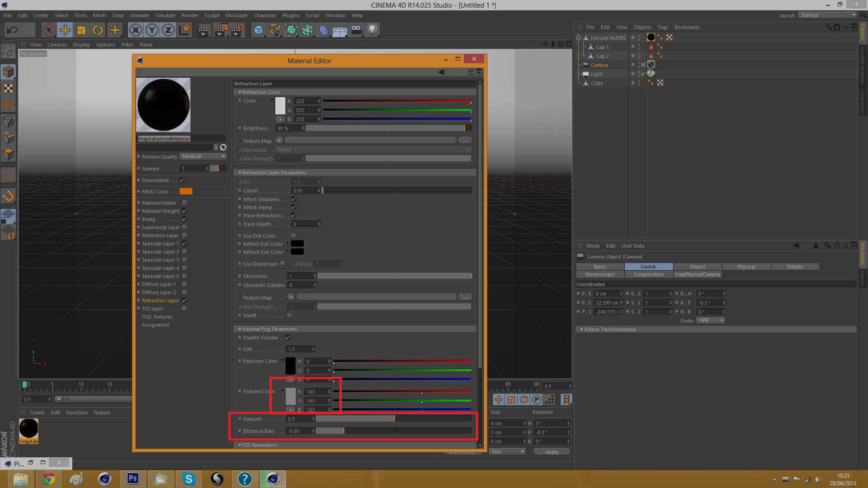868x488 pixels.
Task: Open Photoshop from the taskbar
Action: 132,479
